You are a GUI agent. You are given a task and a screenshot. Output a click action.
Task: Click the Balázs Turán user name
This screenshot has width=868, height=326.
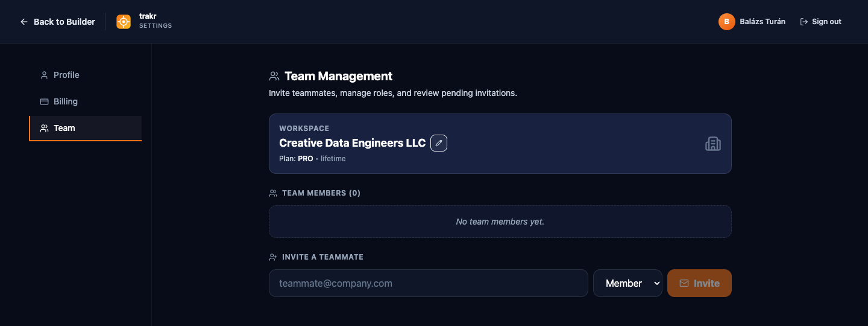pos(763,22)
